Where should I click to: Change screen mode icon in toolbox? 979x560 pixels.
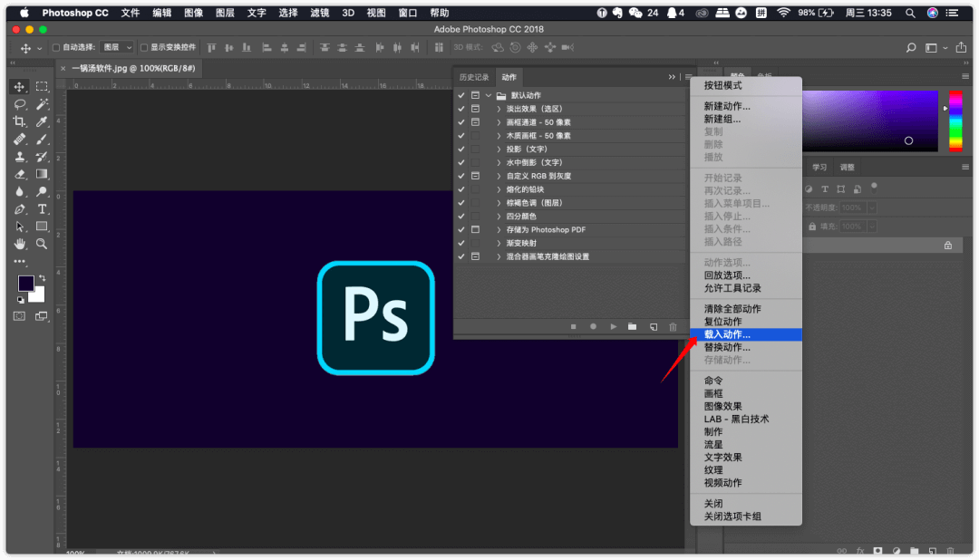point(42,316)
